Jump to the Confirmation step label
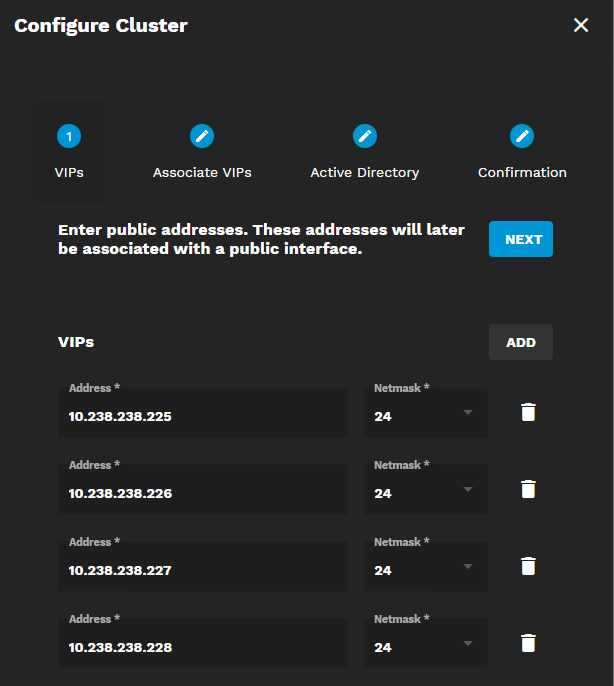This screenshot has width=614, height=686. click(x=522, y=173)
